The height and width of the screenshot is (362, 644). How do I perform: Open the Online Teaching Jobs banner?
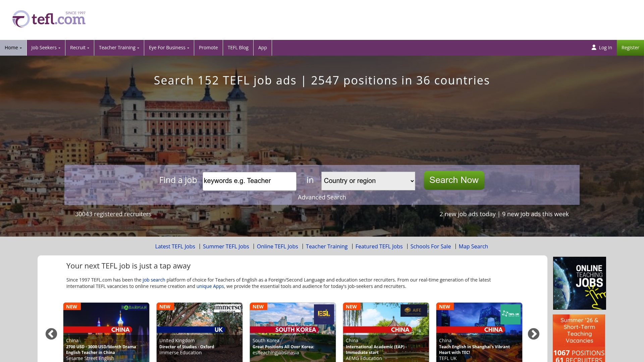click(580, 283)
